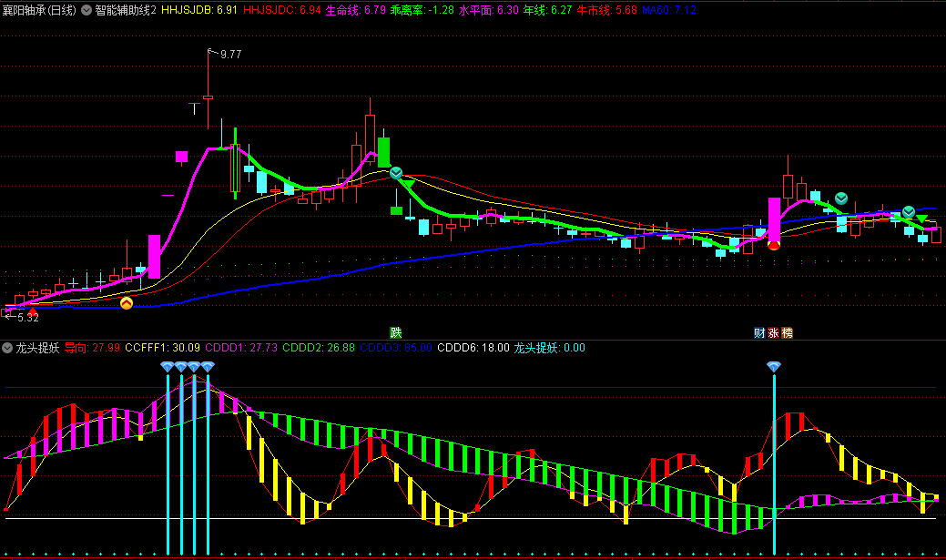Open the dropdown circle beside 龙头捉妖 panel title
The image size is (946, 560).
pyautogui.click(x=7, y=348)
